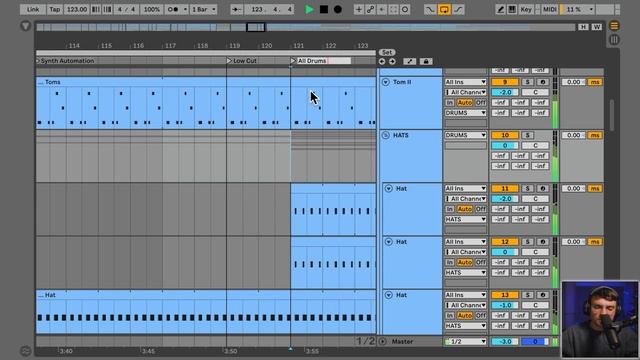Click the Punch-In switch icon
The width and height of the screenshot is (640, 360).
coord(430,9)
